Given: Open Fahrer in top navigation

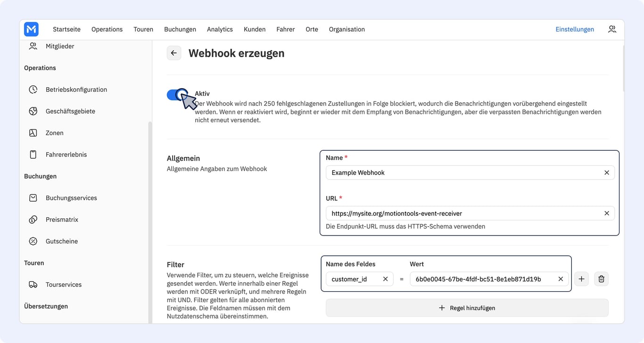Looking at the screenshot, I should pos(286,29).
